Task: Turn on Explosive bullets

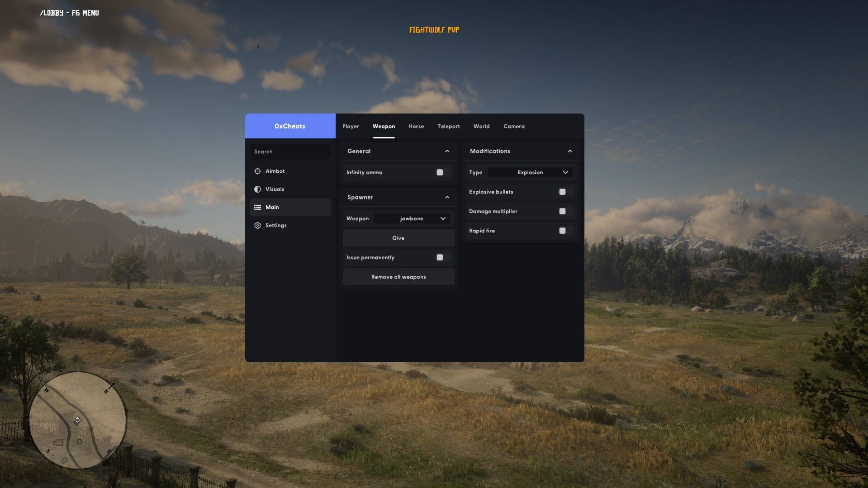Action: pyautogui.click(x=562, y=192)
